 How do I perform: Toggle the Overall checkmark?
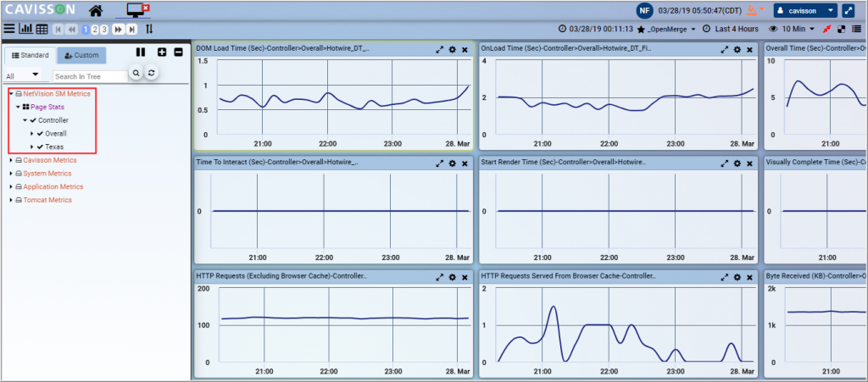[x=40, y=133]
